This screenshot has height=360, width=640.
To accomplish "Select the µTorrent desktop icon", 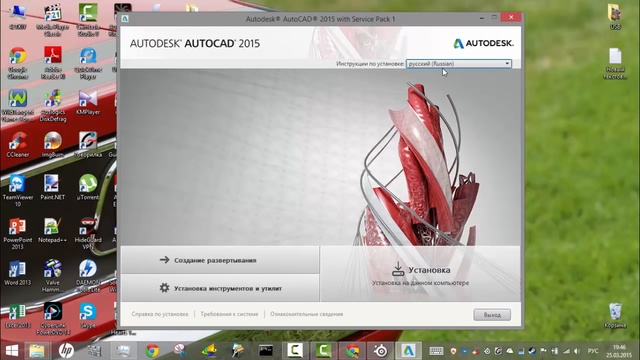I will [88, 187].
